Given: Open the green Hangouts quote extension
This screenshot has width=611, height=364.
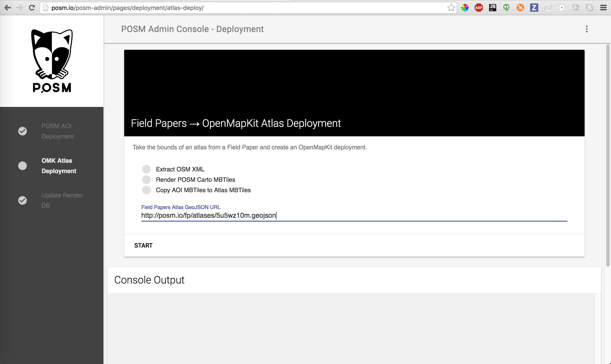Looking at the screenshot, I should tap(506, 8).
